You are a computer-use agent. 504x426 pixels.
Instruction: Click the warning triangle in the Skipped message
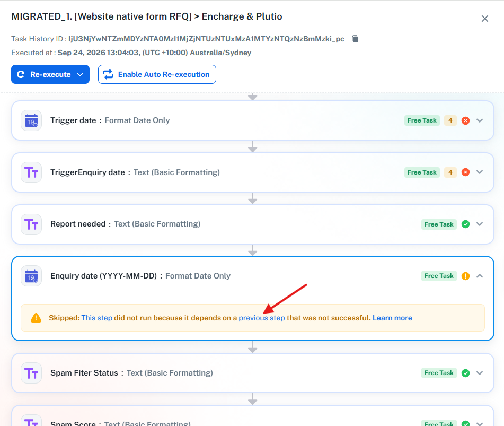pyautogui.click(x=36, y=318)
